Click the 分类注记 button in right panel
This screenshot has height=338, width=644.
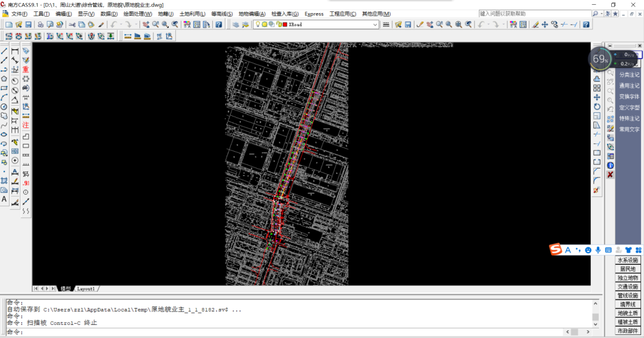628,75
